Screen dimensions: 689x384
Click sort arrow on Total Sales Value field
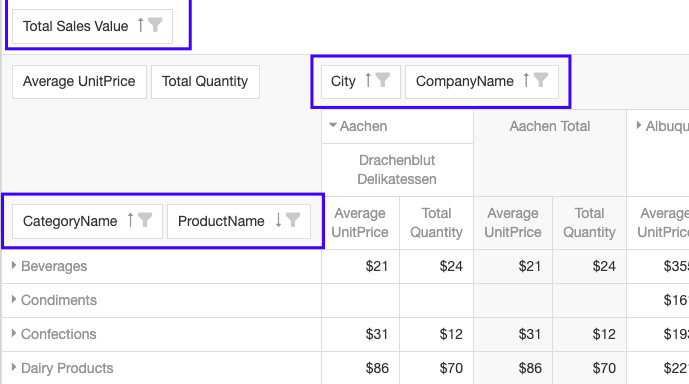click(141, 25)
